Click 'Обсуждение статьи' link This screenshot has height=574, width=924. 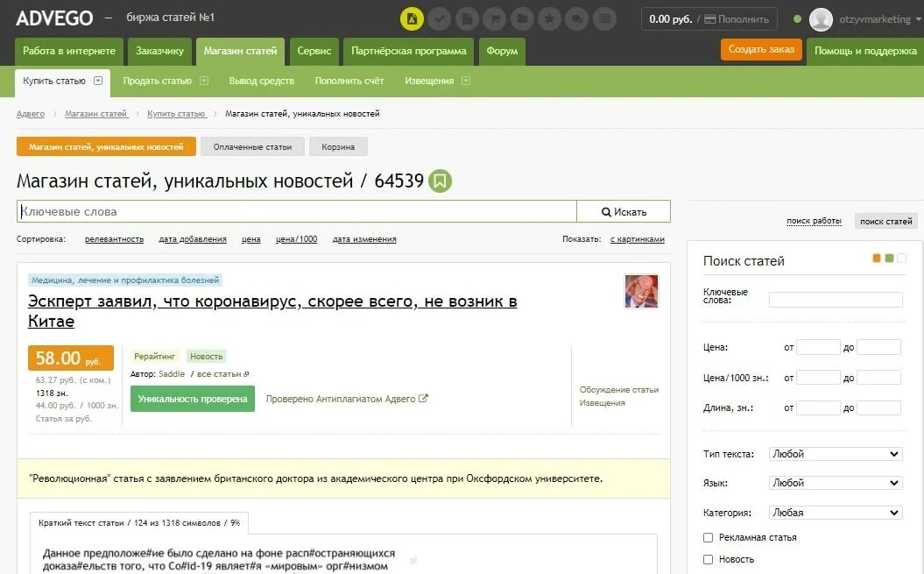point(618,390)
